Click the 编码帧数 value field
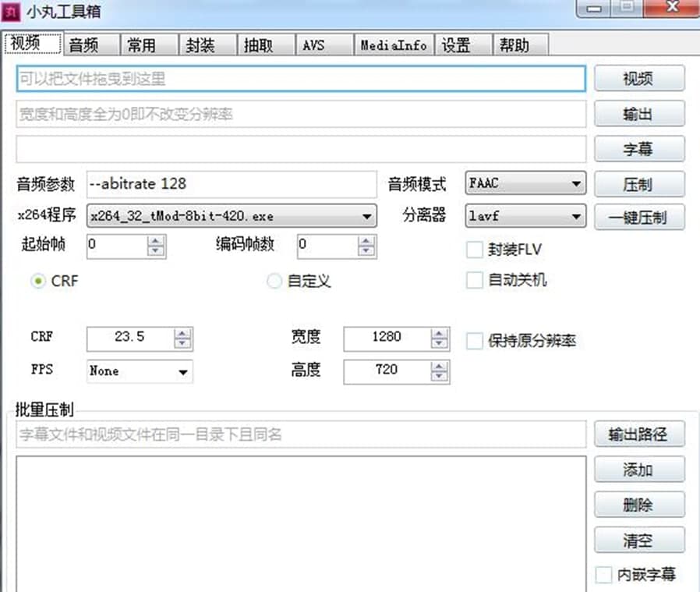This screenshot has height=592, width=700. coord(327,246)
